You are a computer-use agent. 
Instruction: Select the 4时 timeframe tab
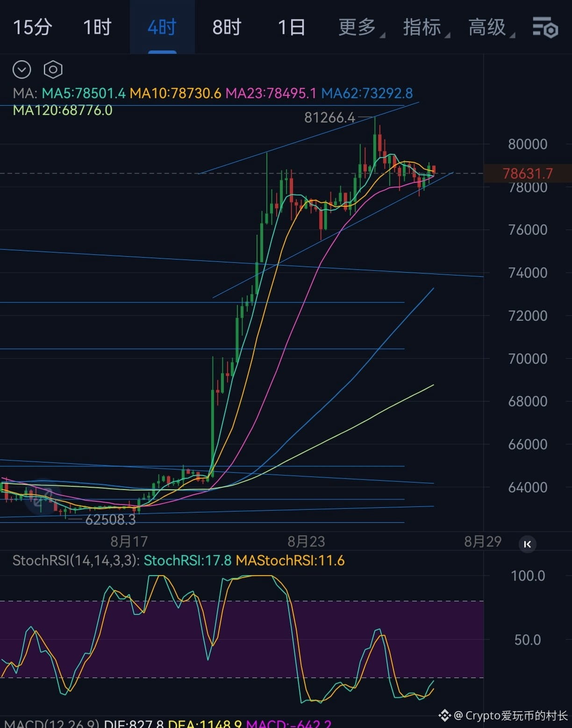click(x=162, y=27)
